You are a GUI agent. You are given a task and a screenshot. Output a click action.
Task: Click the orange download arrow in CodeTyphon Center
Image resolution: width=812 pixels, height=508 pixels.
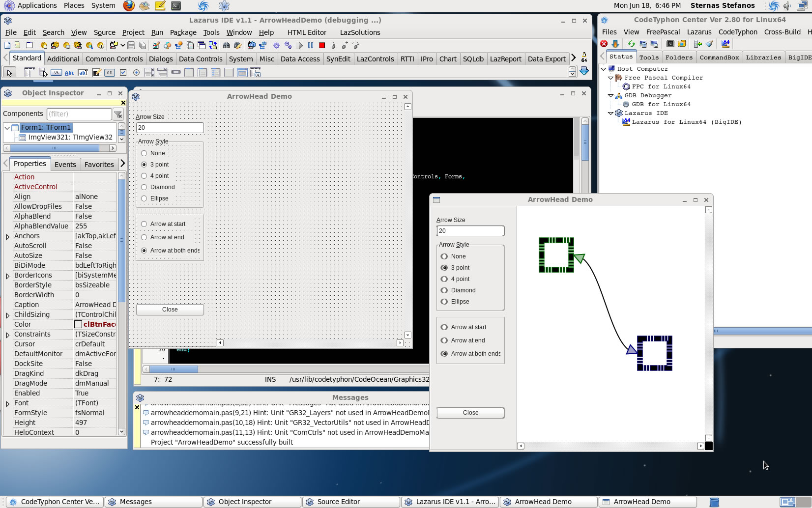pyautogui.click(x=615, y=44)
